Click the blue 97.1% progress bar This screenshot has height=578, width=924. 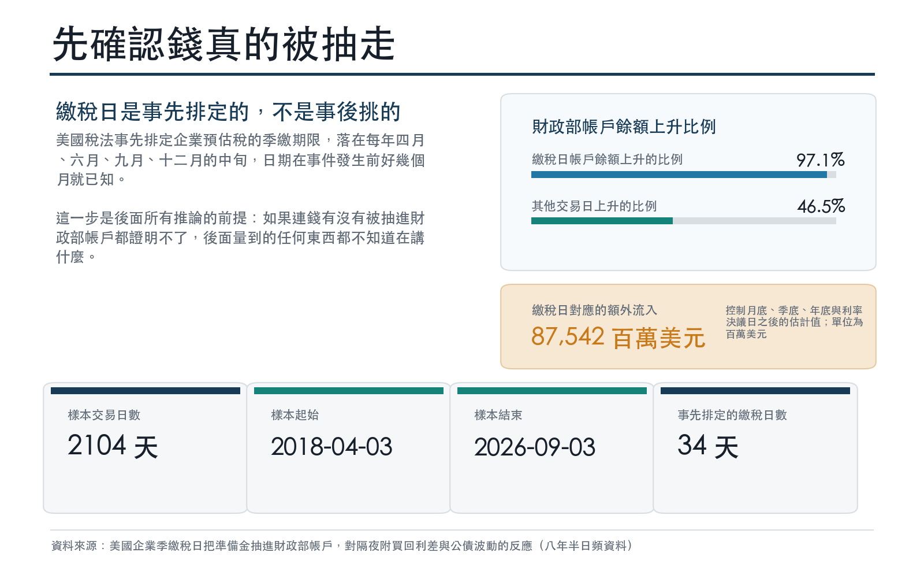click(x=679, y=175)
